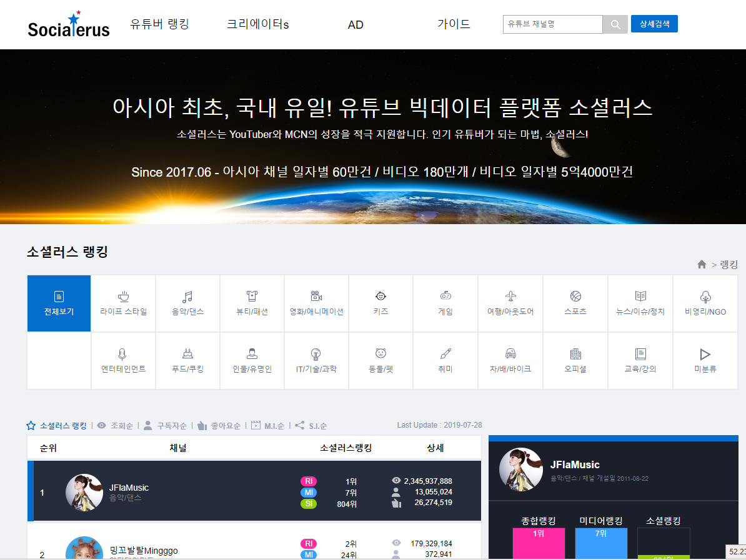
Task: Sort ranking by 구독자순
Action: [166, 426]
